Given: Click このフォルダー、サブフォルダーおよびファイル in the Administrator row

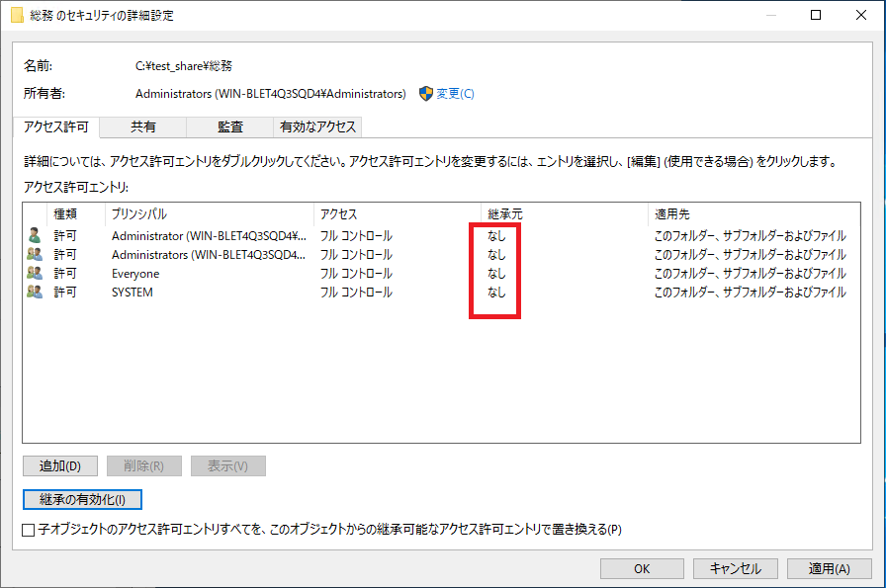Looking at the screenshot, I should pyautogui.click(x=751, y=235).
